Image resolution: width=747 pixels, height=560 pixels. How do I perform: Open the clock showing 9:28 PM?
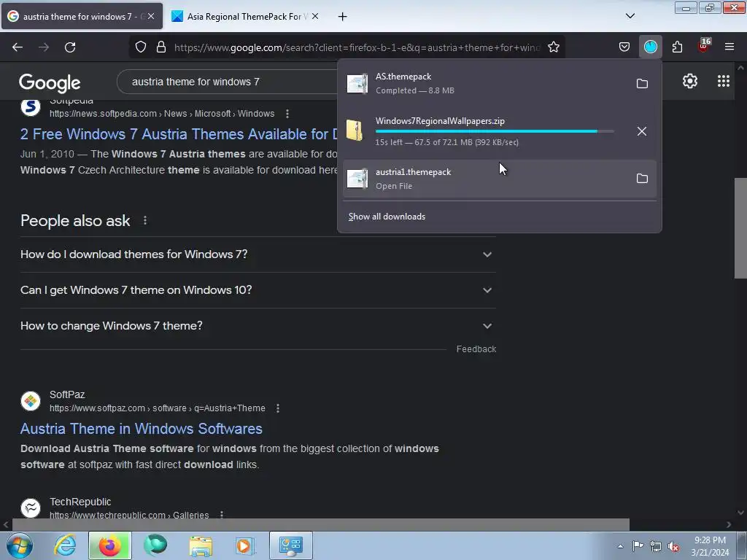click(x=710, y=546)
